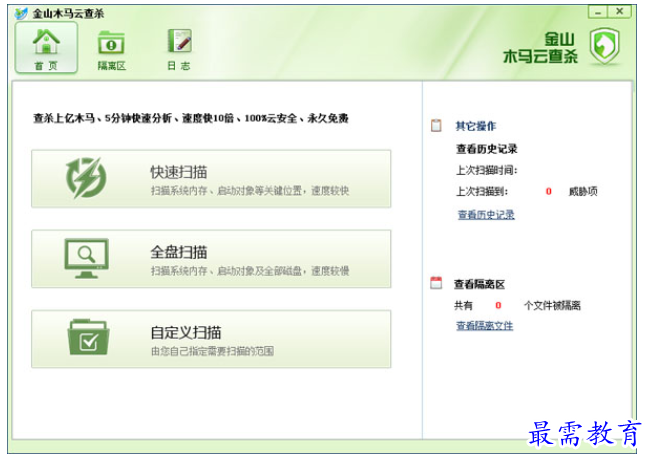
Task: Click the 查杀上亿木马 slogan text
Action: coord(191,119)
